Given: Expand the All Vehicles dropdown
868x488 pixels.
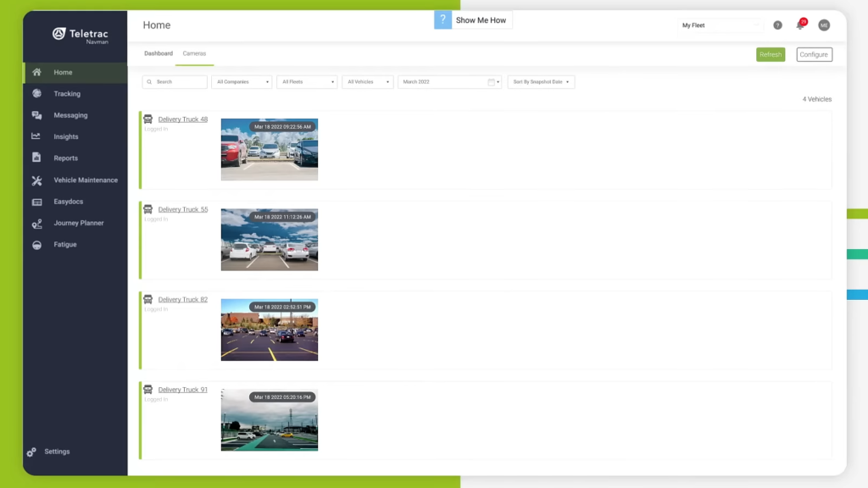Looking at the screenshot, I should [x=368, y=82].
